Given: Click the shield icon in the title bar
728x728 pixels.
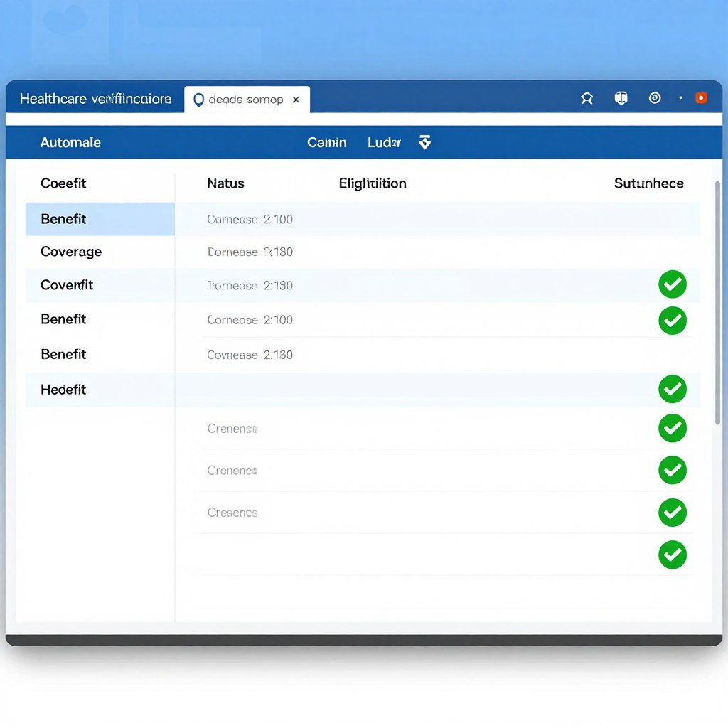Looking at the screenshot, I should point(621,98).
